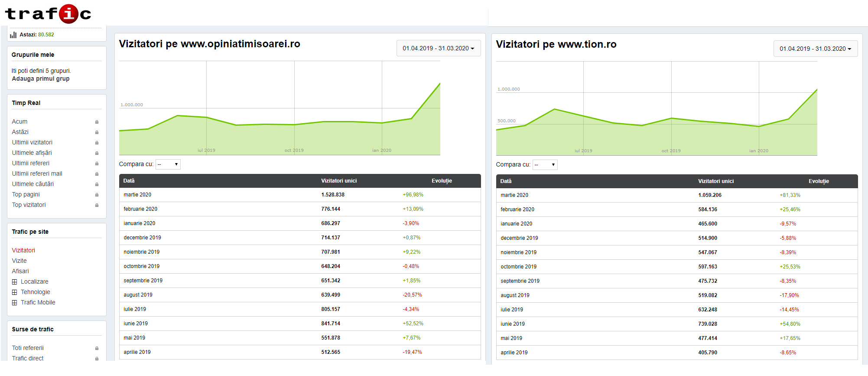
Task: Open Toti refererii link
Action: point(28,348)
